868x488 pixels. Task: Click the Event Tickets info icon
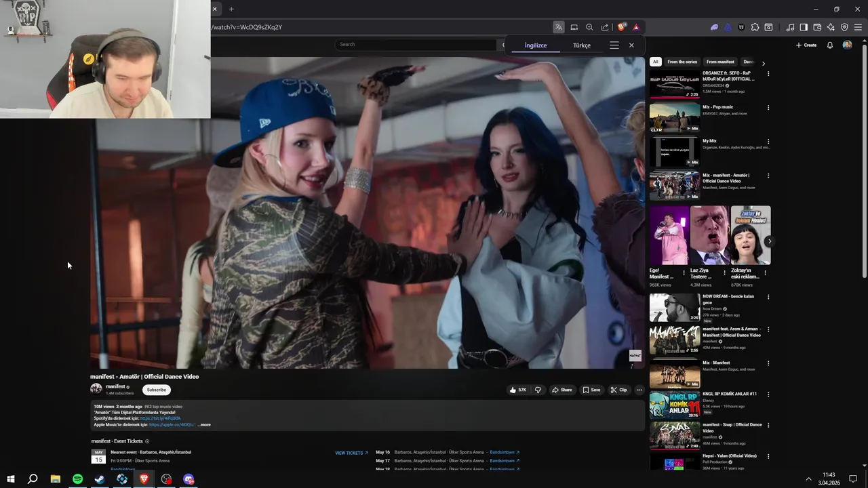(147, 441)
